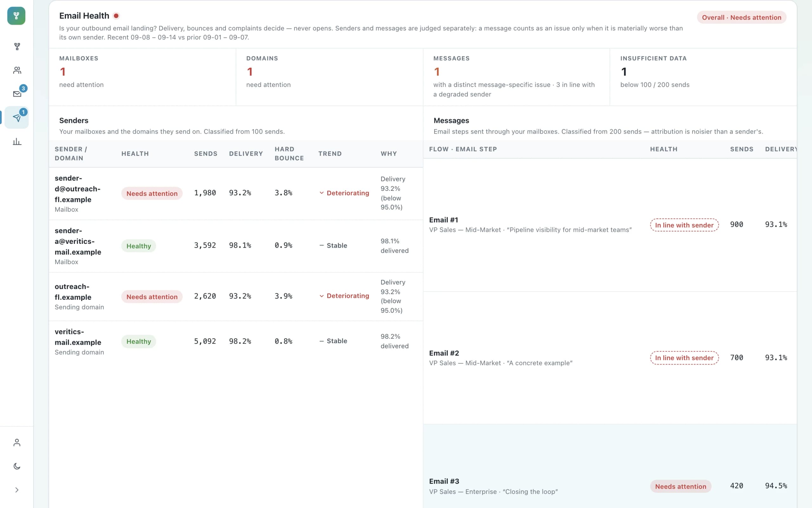Click Needs attention badge for Email #3
This screenshot has width=812, height=508.
[x=680, y=486]
